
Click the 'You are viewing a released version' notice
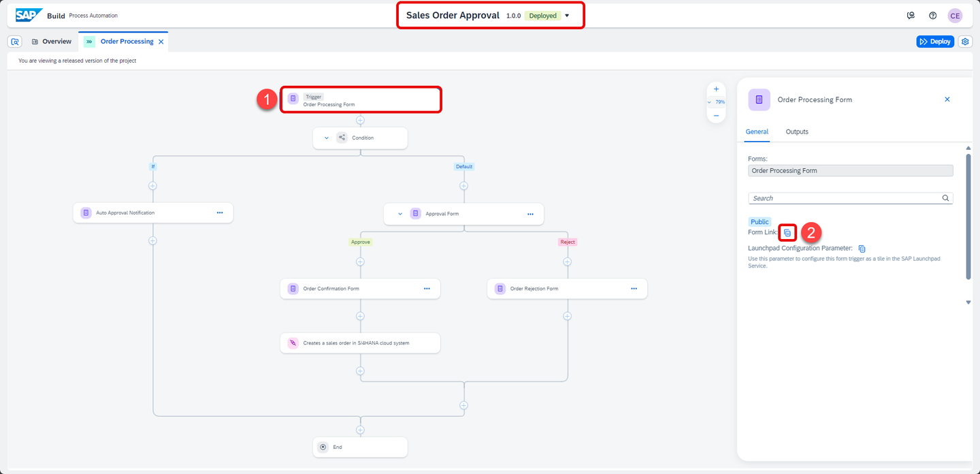(x=78, y=61)
